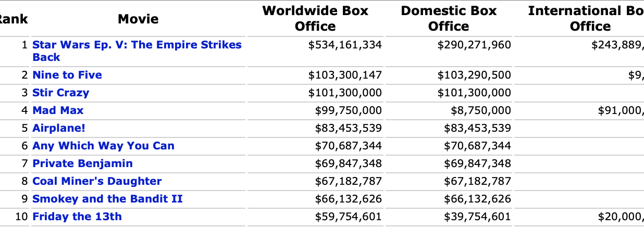Image resolution: width=644 pixels, height=228 pixels.
Task: Click the International Box Office header
Action: 584,19
